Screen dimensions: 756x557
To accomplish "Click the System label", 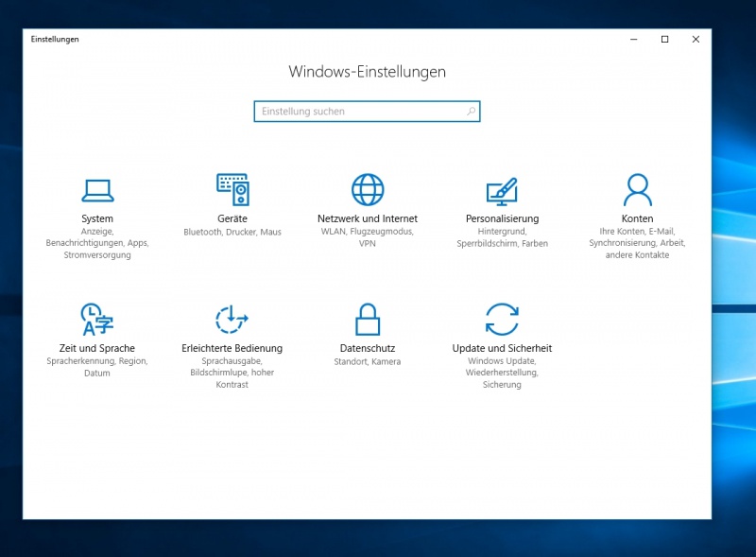I will pos(97,218).
